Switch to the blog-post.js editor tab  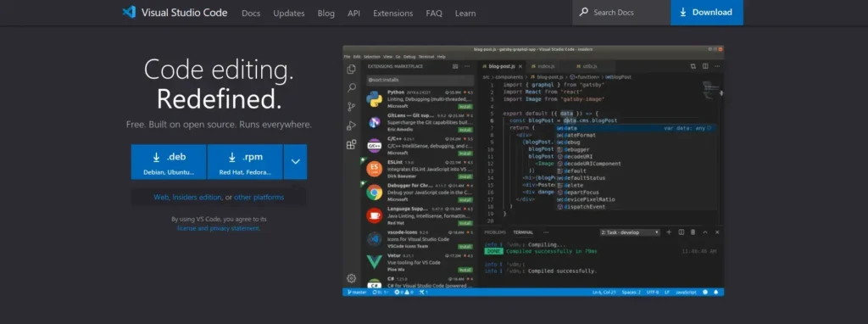[x=501, y=66]
